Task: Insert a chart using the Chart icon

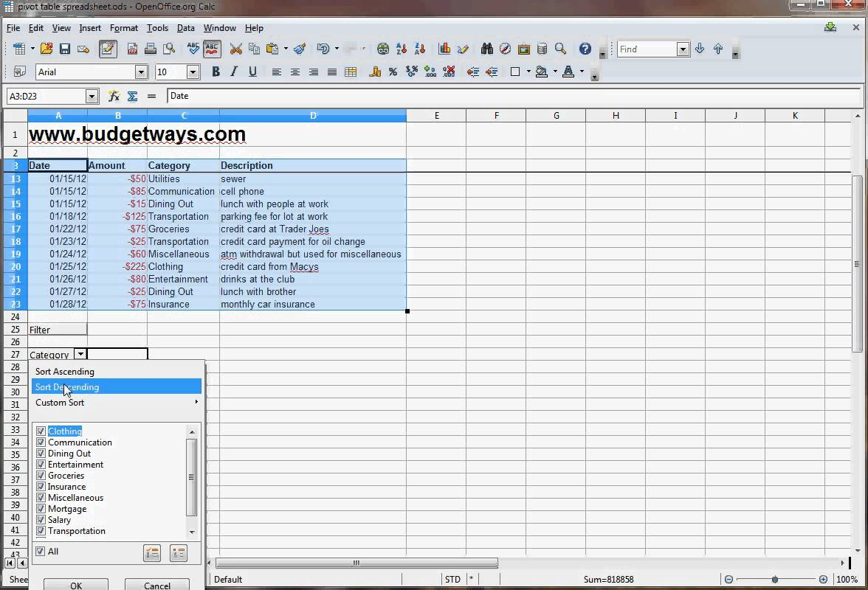Action: [444, 49]
